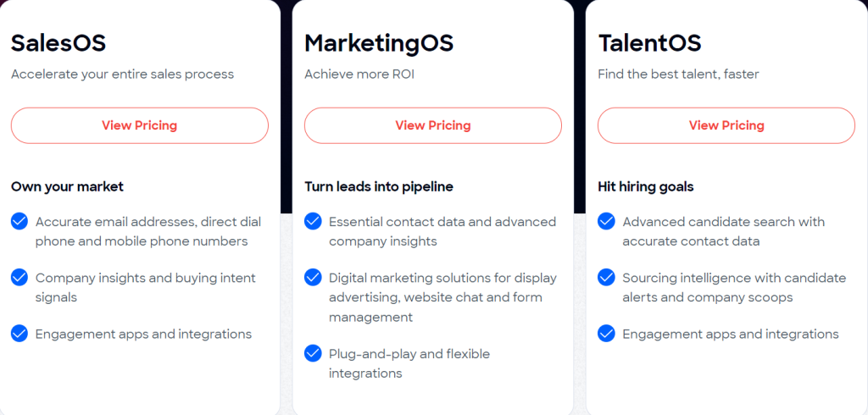868x415 pixels.
Task: Click Find the best talent, faster text
Action: point(678,75)
